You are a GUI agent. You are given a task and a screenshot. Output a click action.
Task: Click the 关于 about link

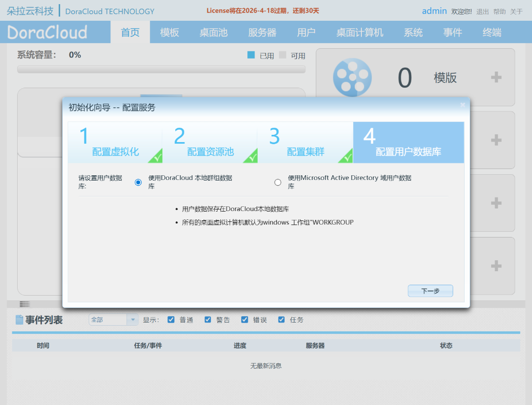pyautogui.click(x=516, y=11)
